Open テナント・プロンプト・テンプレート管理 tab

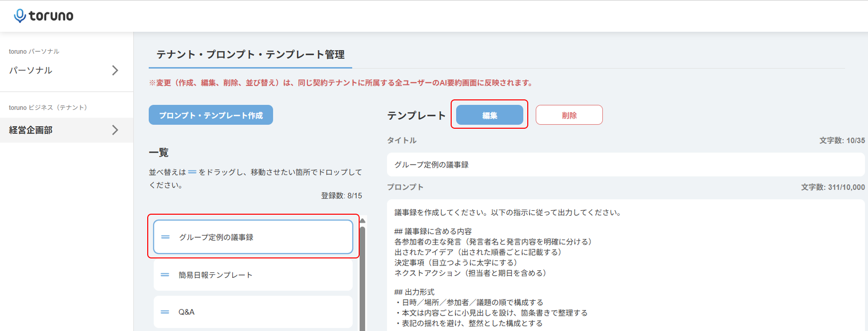[250, 55]
